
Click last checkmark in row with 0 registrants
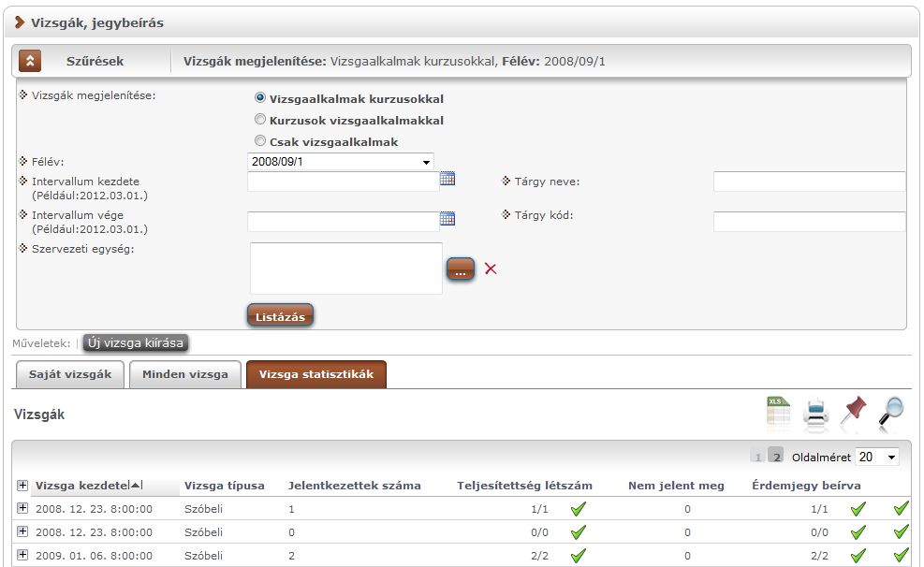(901, 532)
